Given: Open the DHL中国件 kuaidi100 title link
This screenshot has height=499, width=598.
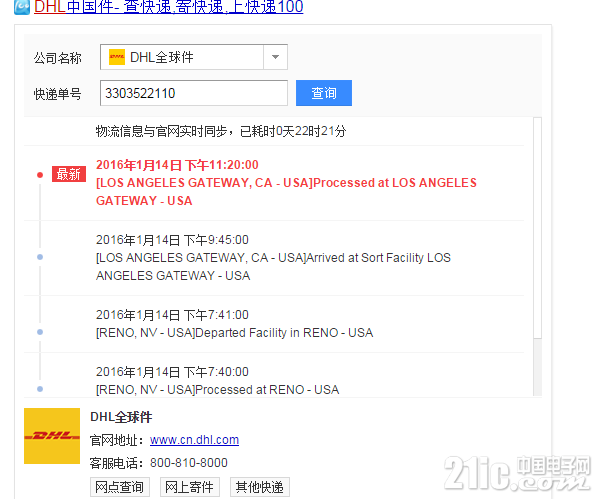Looking at the screenshot, I should click(x=169, y=7).
